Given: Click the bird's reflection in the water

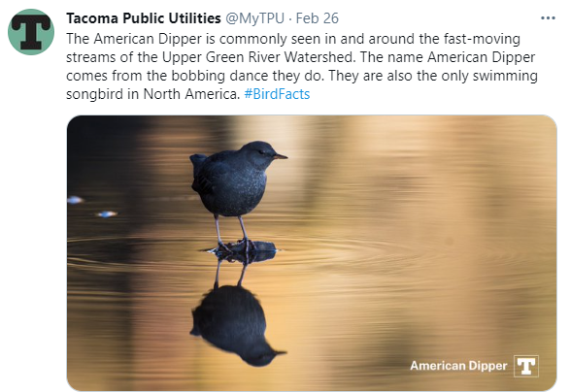Looking at the screenshot, I should (x=236, y=319).
